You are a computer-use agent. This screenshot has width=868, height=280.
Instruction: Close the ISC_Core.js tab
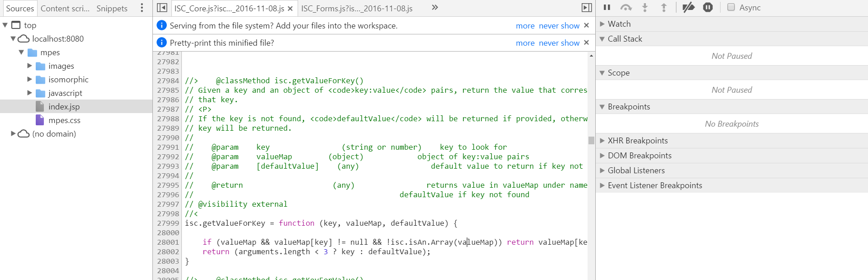pos(290,9)
